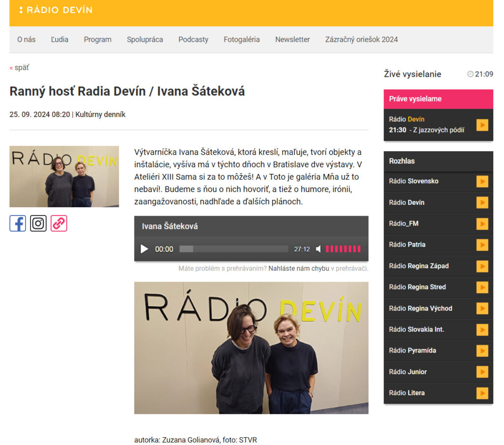Report playback error via Nahláste nám chybu
The width and height of the screenshot is (504, 445).
[299, 268]
